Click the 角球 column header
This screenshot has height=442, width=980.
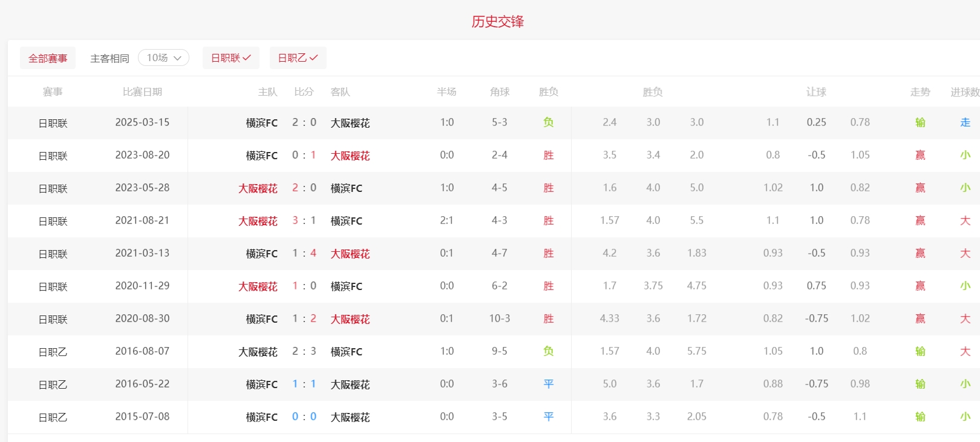(499, 91)
